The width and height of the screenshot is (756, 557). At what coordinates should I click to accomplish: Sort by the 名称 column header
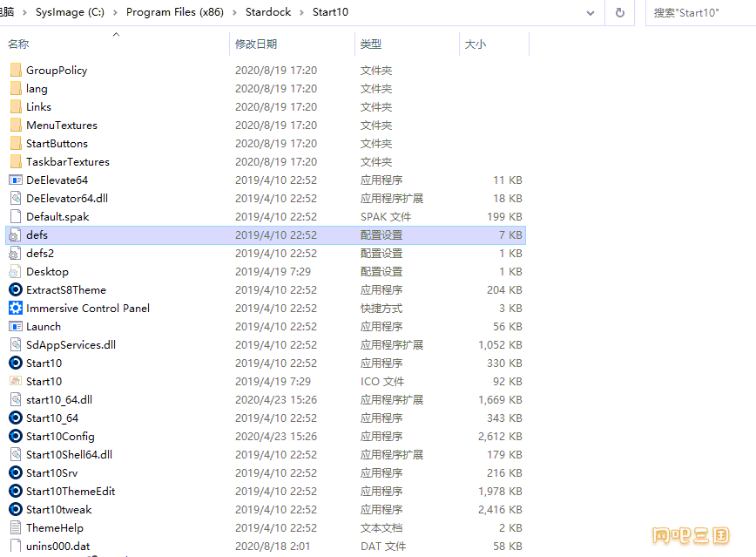(x=18, y=44)
